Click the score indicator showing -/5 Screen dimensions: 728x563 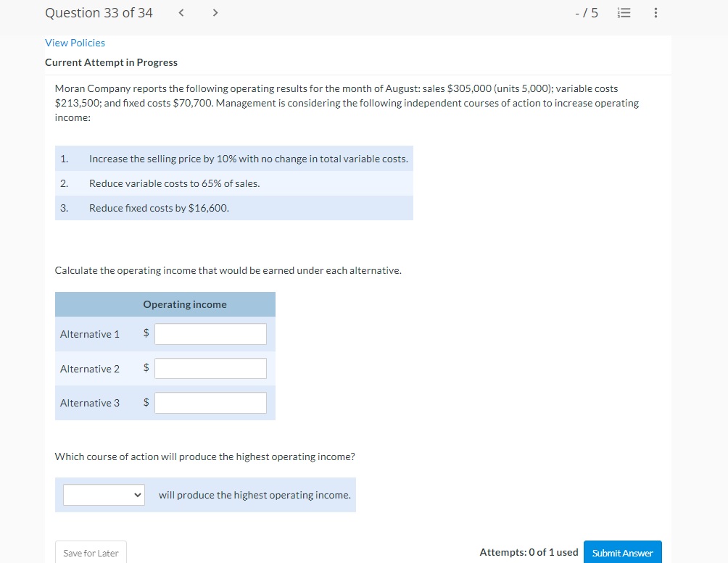point(586,12)
